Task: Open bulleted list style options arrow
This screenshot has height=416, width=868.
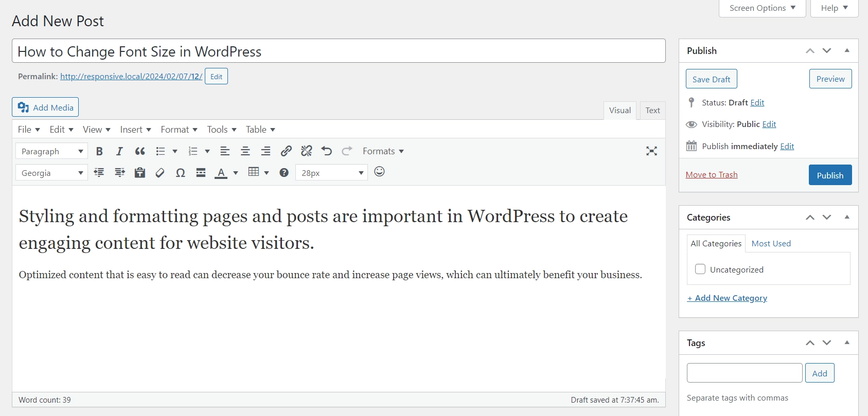Action: 175,151
